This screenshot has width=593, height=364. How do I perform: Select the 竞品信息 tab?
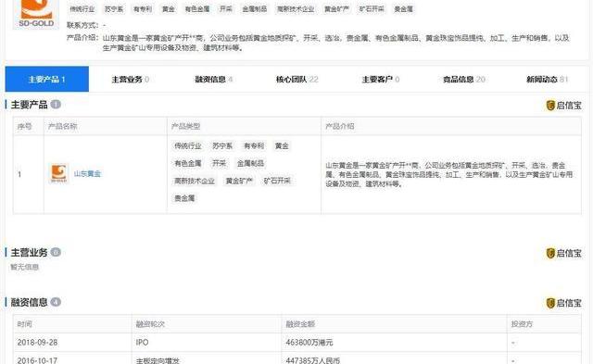tap(464, 80)
